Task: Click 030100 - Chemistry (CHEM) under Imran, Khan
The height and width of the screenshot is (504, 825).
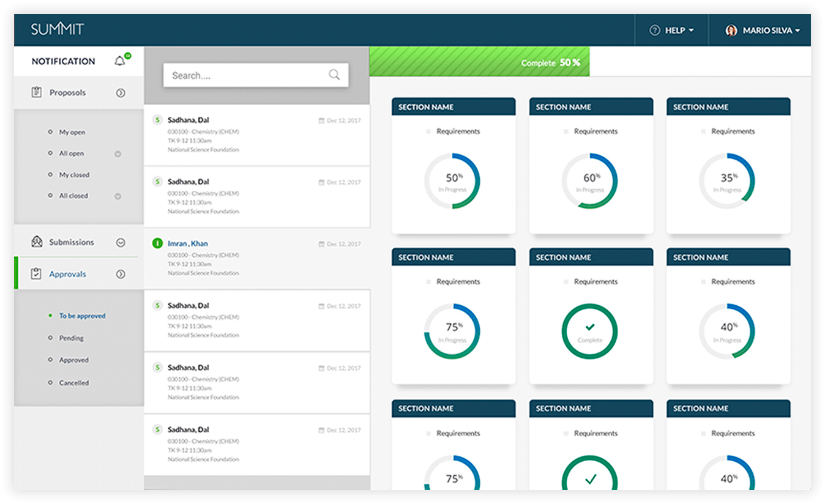Action: pyautogui.click(x=203, y=255)
